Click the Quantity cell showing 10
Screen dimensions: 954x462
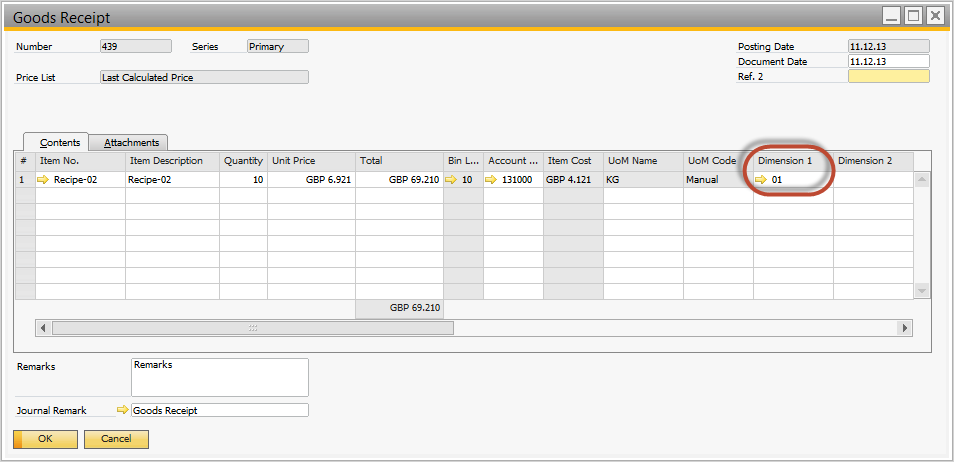(x=243, y=180)
